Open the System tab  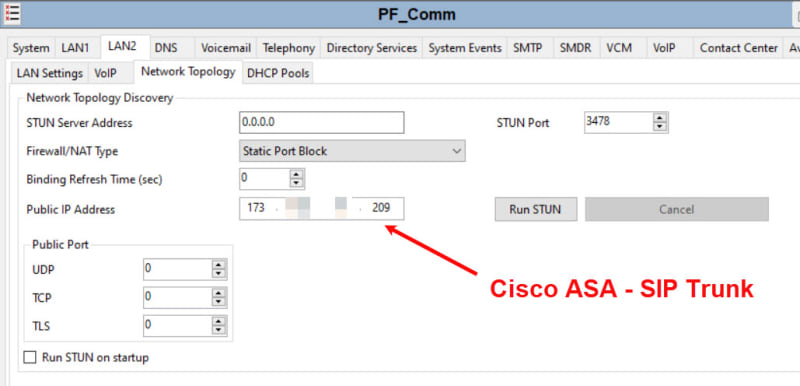[31, 48]
